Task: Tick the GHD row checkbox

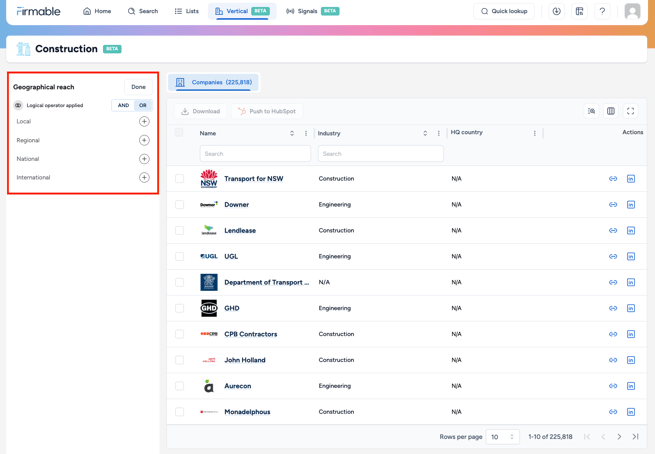Action: pos(180,308)
